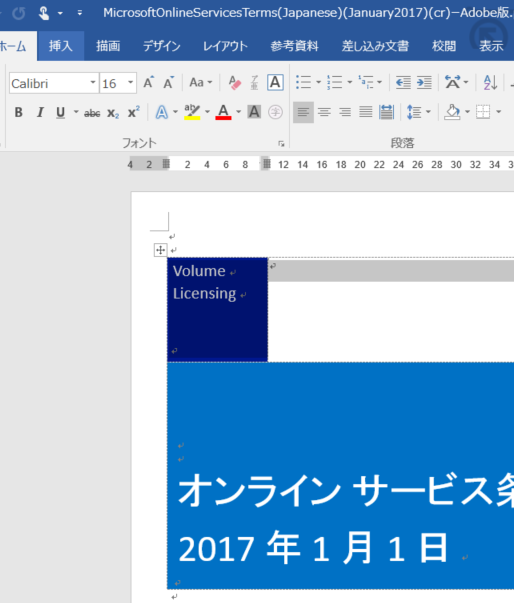This screenshot has width=514, height=603.
Task: Open the 表示 tab
Action: pyautogui.click(x=491, y=47)
